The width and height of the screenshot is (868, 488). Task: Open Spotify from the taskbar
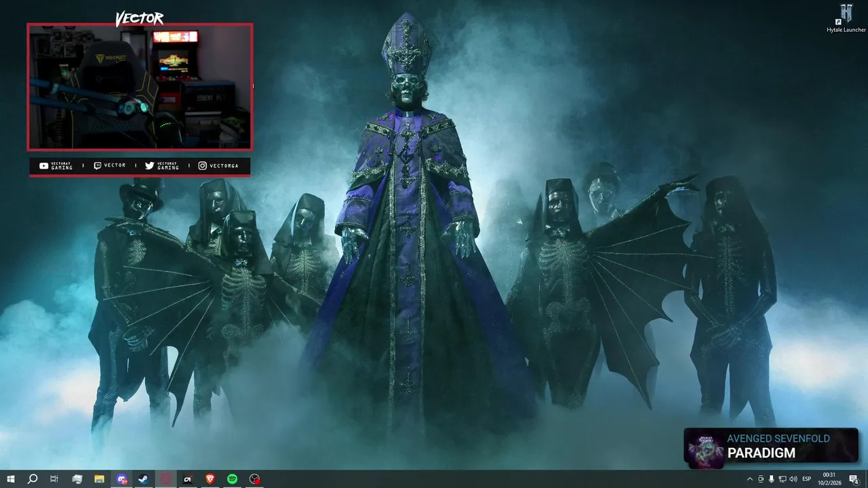point(233,479)
